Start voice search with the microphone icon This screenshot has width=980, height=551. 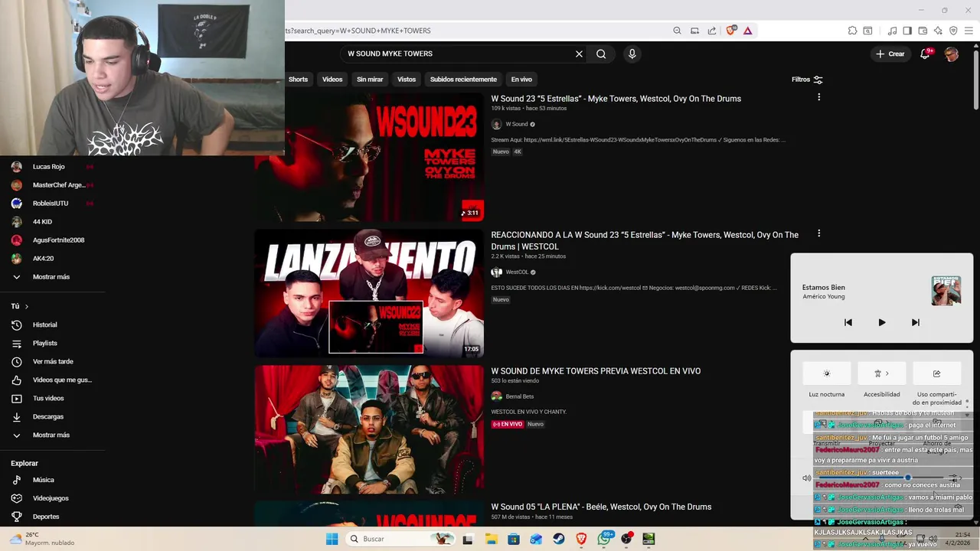pos(632,54)
